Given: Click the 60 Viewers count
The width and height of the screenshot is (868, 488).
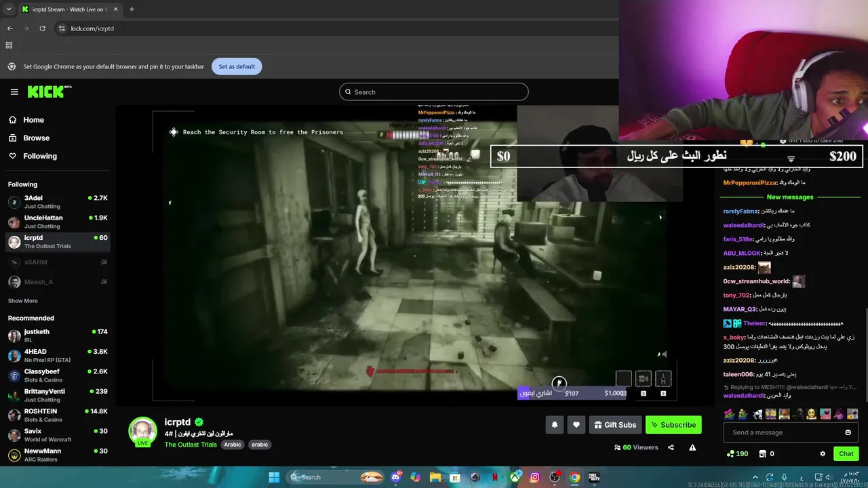Looking at the screenshot, I should point(636,447).
